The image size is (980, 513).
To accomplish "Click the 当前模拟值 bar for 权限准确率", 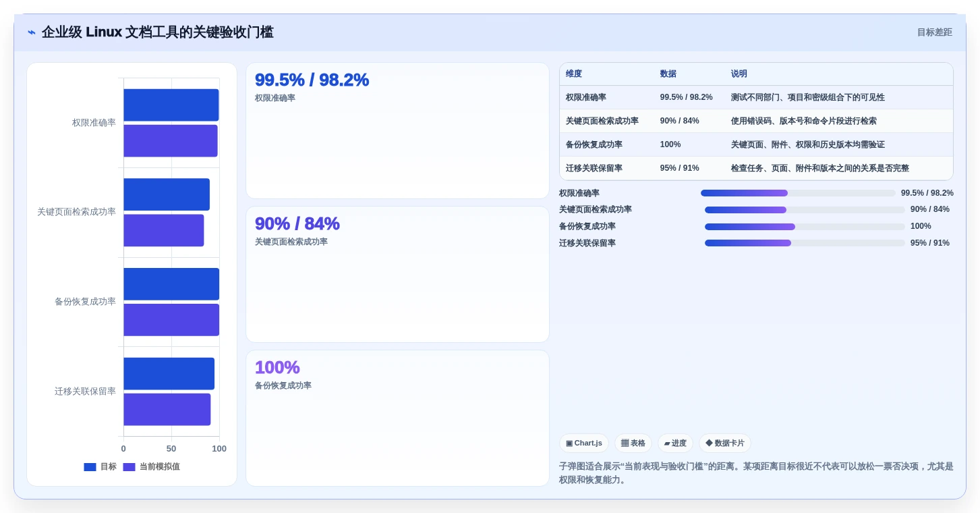I will coord(171,140).
